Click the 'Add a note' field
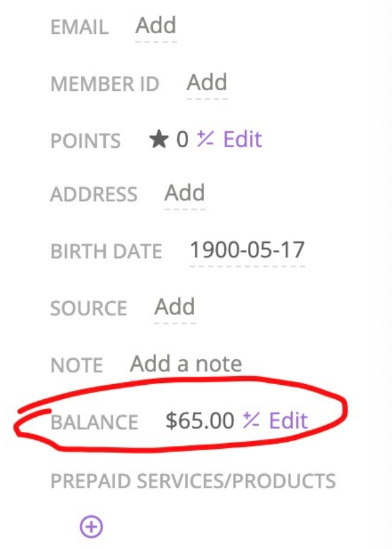Image resolution: width=392 pixels, height=549 pixels. [186, 363]
